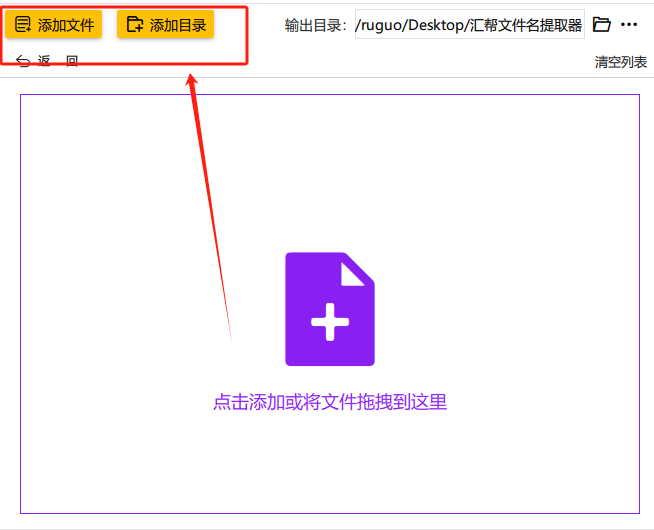The image size is (654, 530).
Task: Open the three-dots more options menu
Action: point(629,25)
